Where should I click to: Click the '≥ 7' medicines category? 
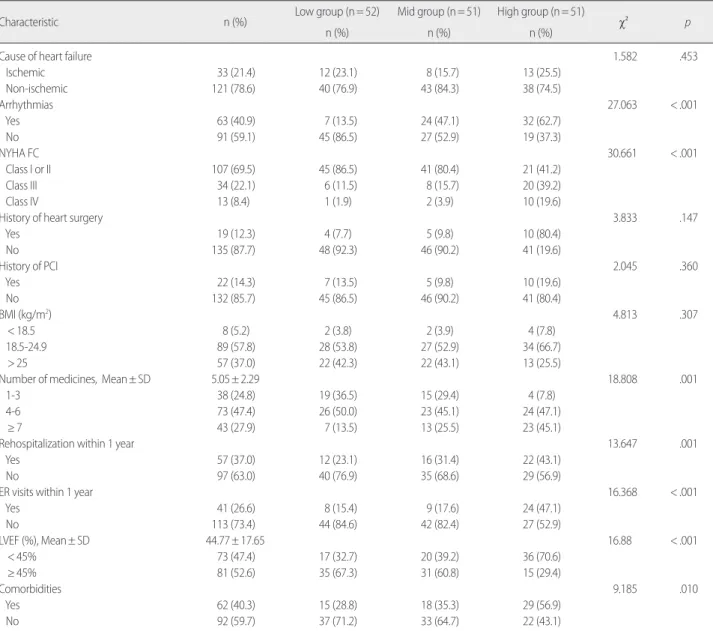[14, 428]
